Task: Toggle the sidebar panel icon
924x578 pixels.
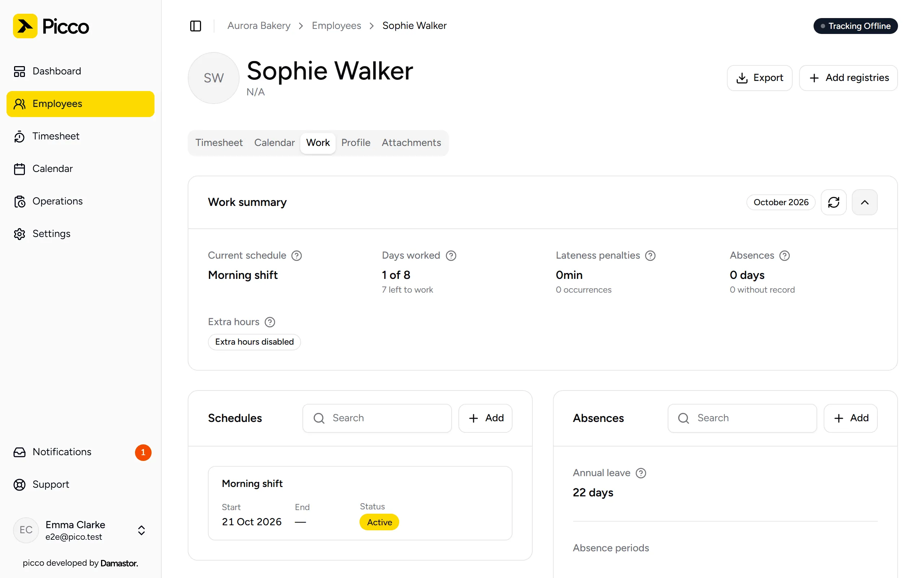Action: point(196,26)
